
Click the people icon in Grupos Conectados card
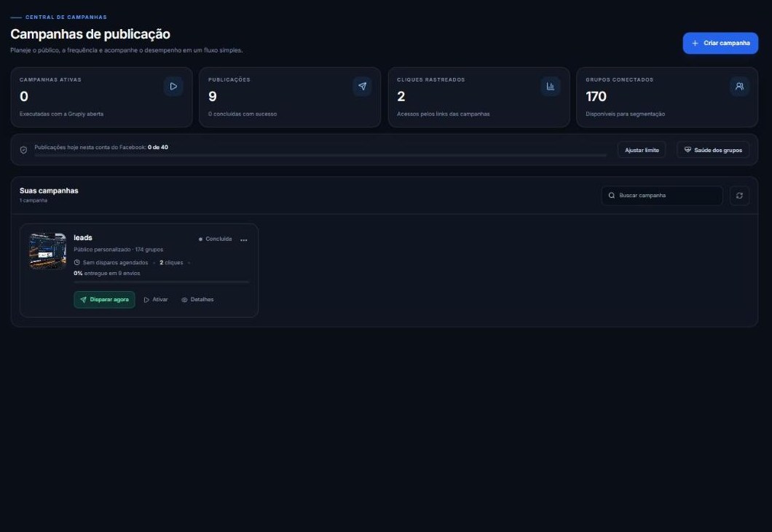[x=739, y=87]
